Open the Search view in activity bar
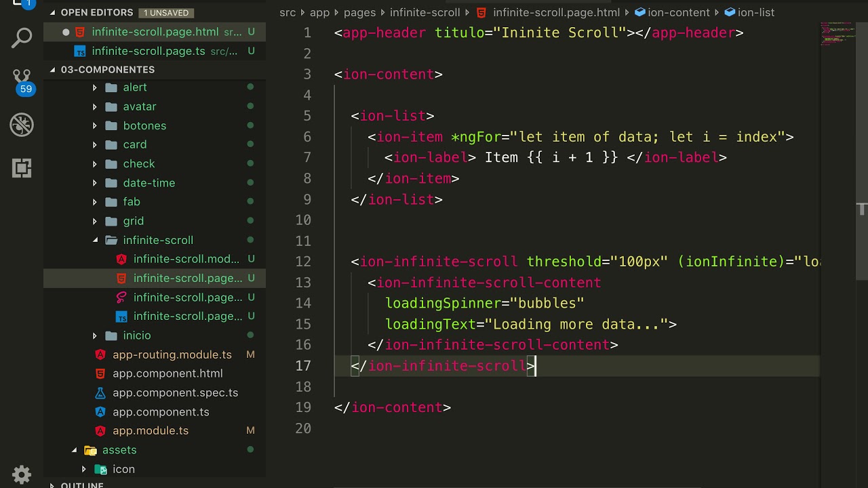The image size is (868, 488). (x=22, y=38)
